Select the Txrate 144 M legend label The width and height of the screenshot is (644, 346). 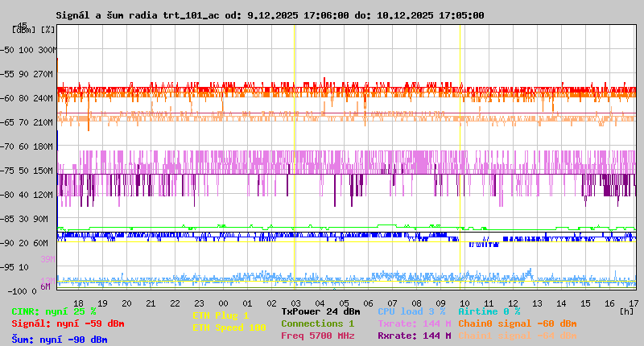click(414, 323)
